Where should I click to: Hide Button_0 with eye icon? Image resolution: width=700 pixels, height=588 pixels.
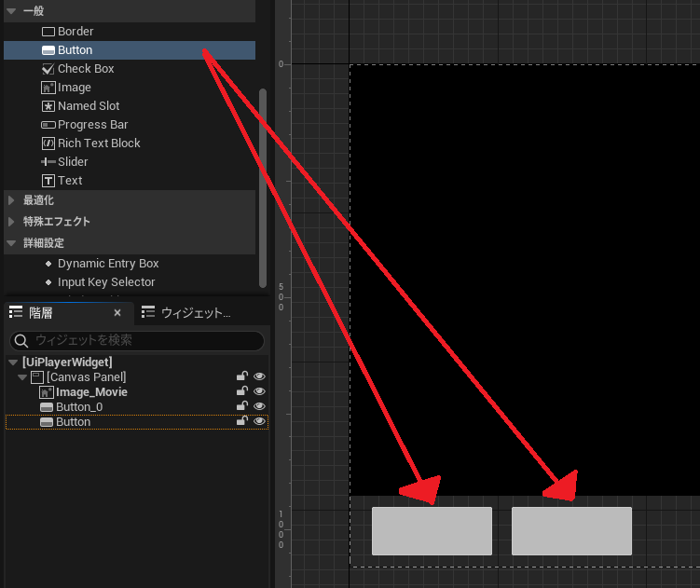(259, 406)
